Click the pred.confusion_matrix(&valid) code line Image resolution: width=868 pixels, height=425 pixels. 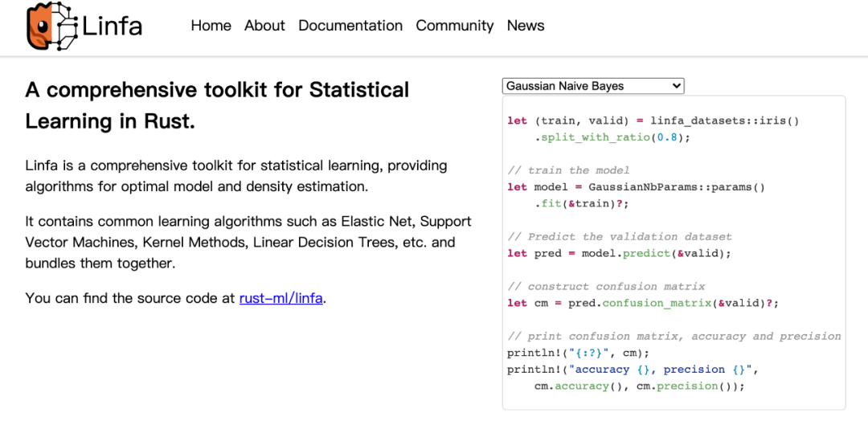click(643, 304)
